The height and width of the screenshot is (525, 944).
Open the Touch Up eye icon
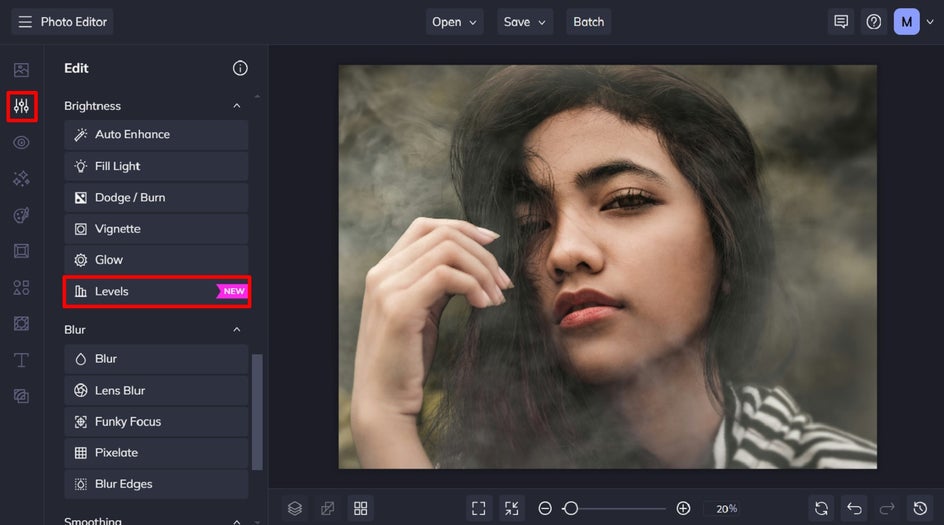21,142
